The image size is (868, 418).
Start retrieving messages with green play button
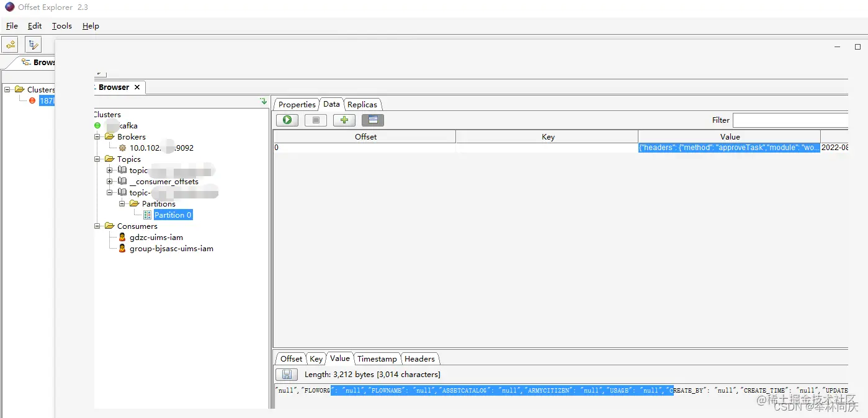(287, 120)
